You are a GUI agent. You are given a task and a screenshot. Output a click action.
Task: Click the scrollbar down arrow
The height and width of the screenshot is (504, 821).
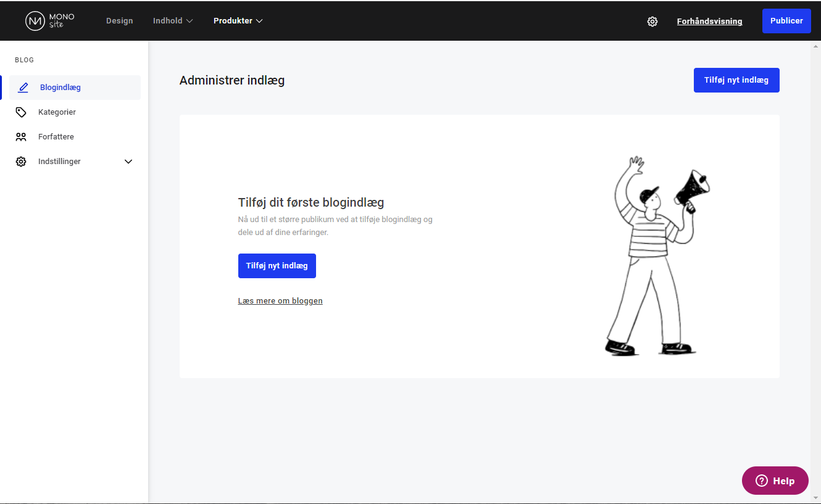(x=815, y=498)
